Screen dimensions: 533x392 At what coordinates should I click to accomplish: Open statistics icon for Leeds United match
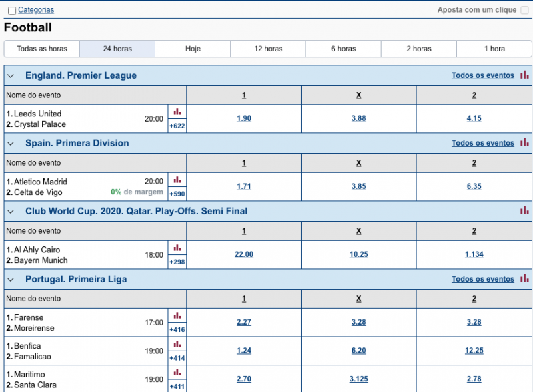(177, 112)
